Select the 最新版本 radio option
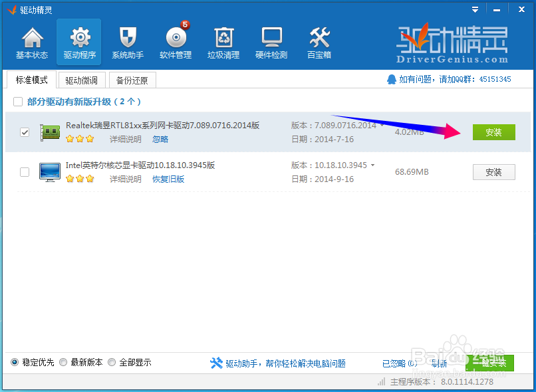The width and height of the screenshot is (536, 392). click(x=63, y=362)
